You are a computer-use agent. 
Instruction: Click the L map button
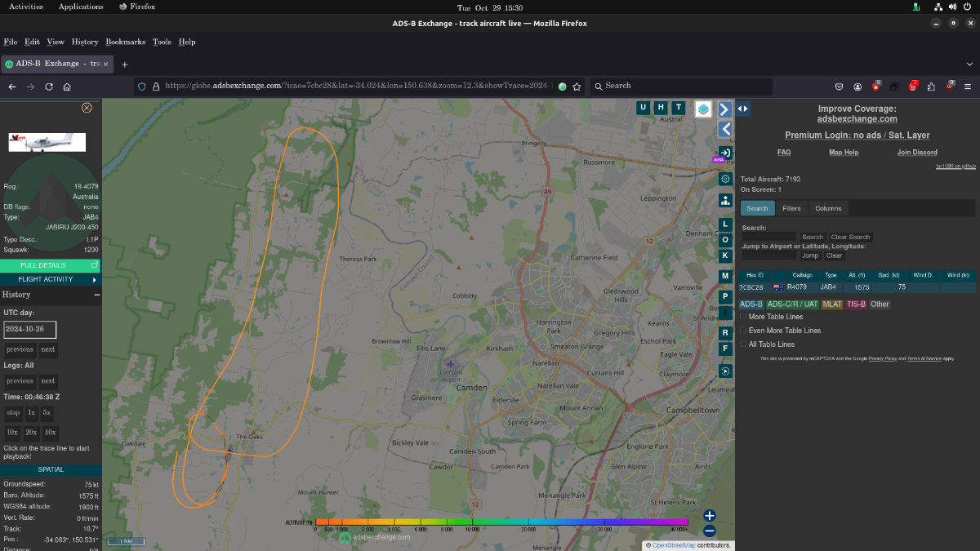pos(725,224)
